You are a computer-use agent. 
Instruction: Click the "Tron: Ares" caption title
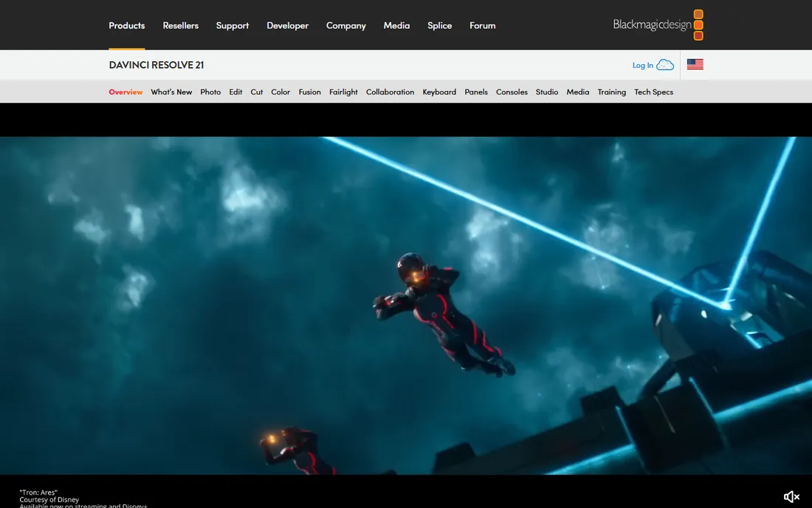point(38,492)
